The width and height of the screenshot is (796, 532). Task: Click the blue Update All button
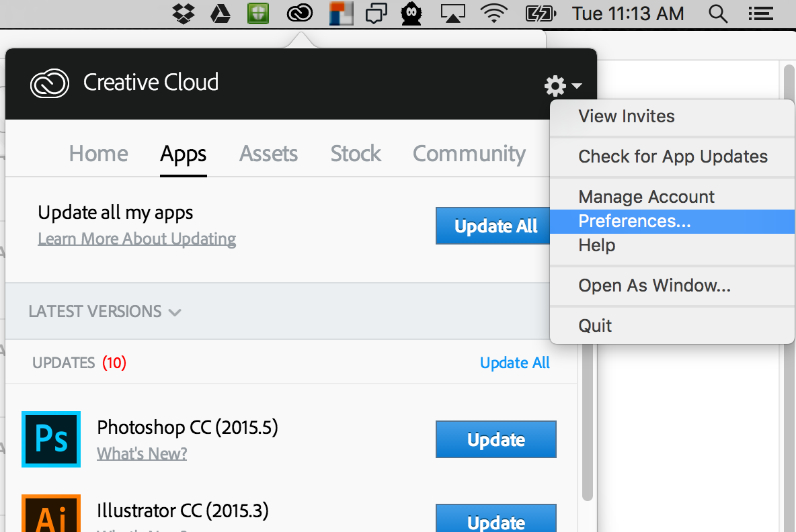click(x=493, y=226)
